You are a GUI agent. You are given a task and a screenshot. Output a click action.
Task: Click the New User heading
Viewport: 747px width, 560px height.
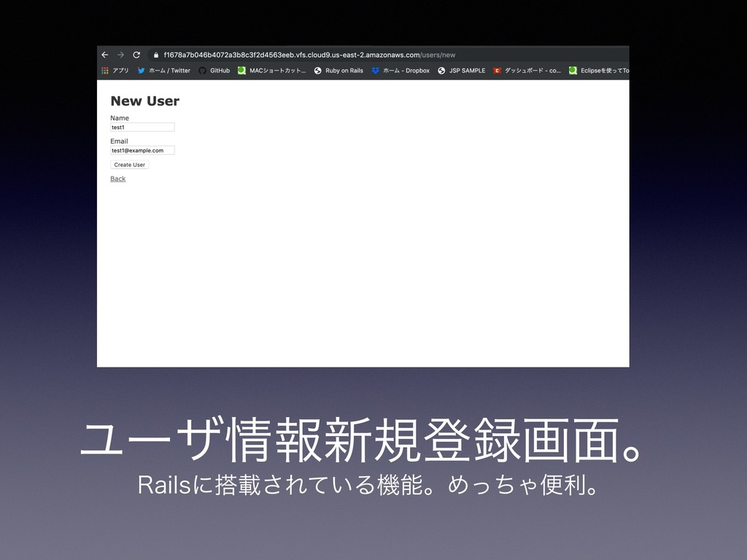coord(145,101)
